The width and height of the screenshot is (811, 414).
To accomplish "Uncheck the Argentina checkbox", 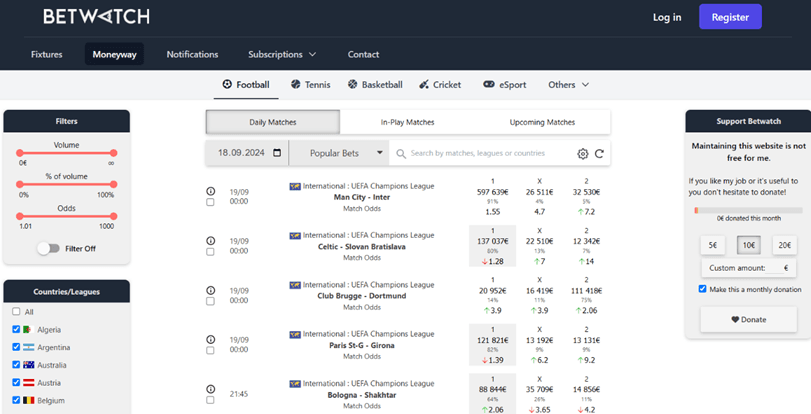I will click(x=16, y=347).
